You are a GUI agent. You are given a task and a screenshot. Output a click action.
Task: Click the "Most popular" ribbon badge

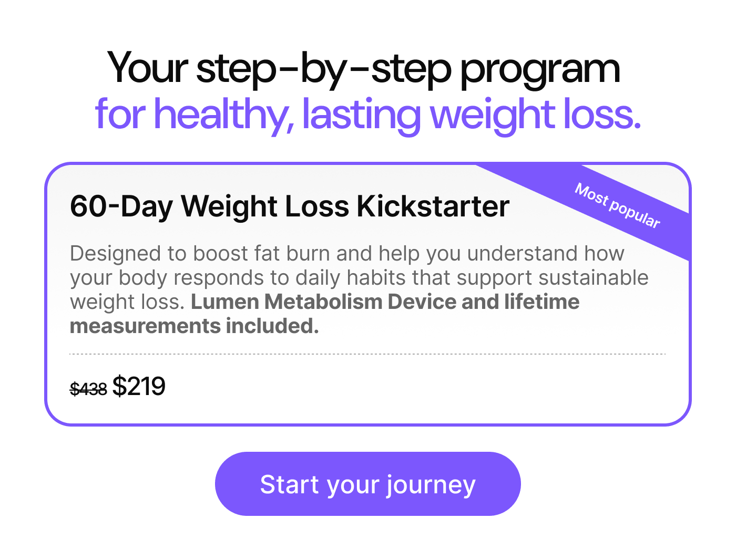[617, 206]
